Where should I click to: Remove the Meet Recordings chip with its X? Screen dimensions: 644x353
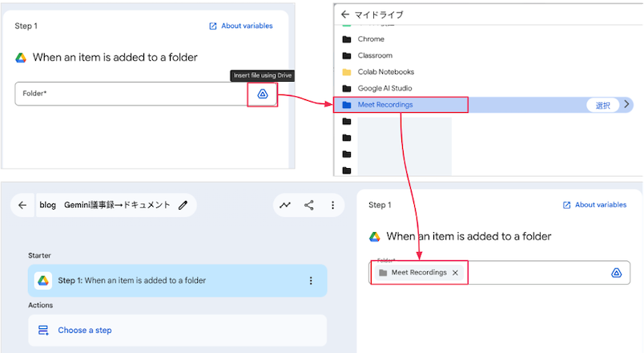[455, 272]
